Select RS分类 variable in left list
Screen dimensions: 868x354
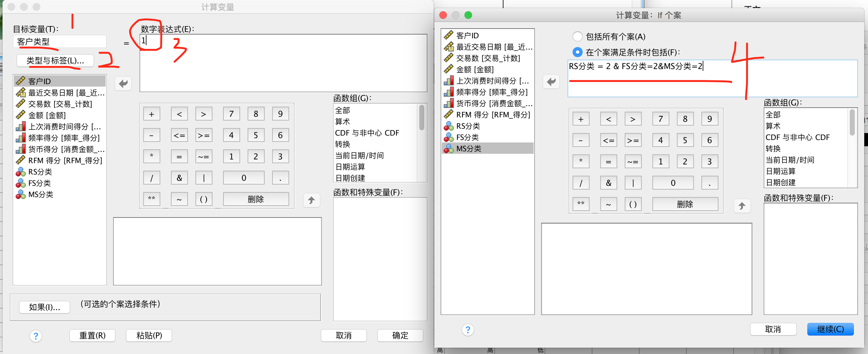pyautogui.click(x=40, y=172)
